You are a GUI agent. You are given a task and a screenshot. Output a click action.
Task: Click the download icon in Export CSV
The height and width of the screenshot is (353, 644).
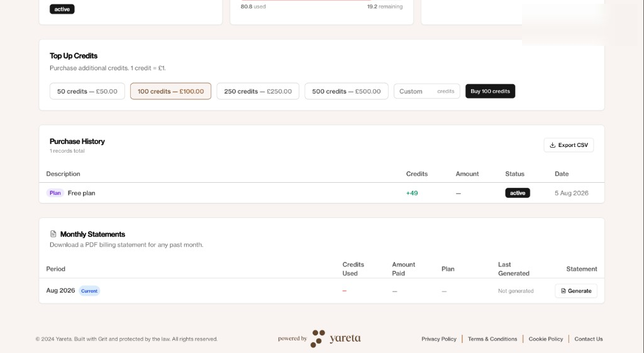coord(552,145)
